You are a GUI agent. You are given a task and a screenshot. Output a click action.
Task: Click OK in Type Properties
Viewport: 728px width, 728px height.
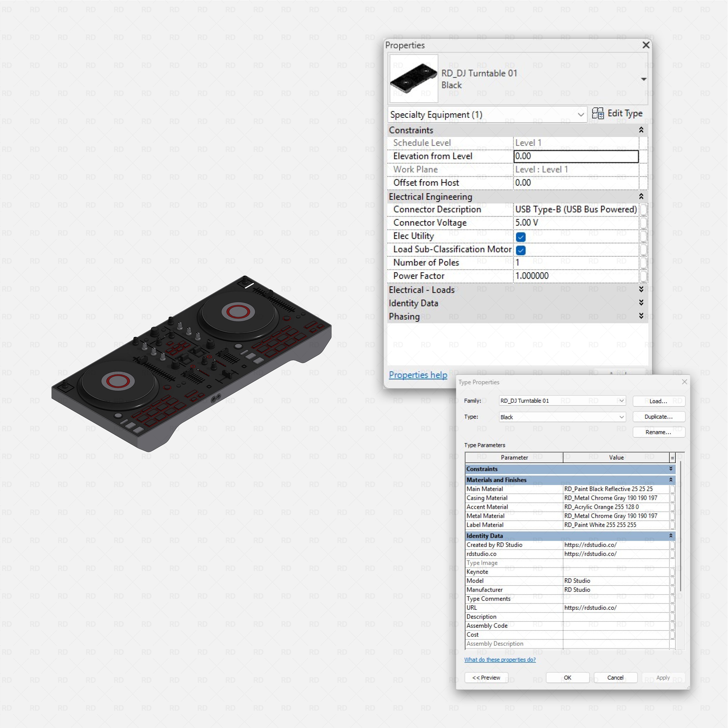pyautogui.click(x=567, y=677)
